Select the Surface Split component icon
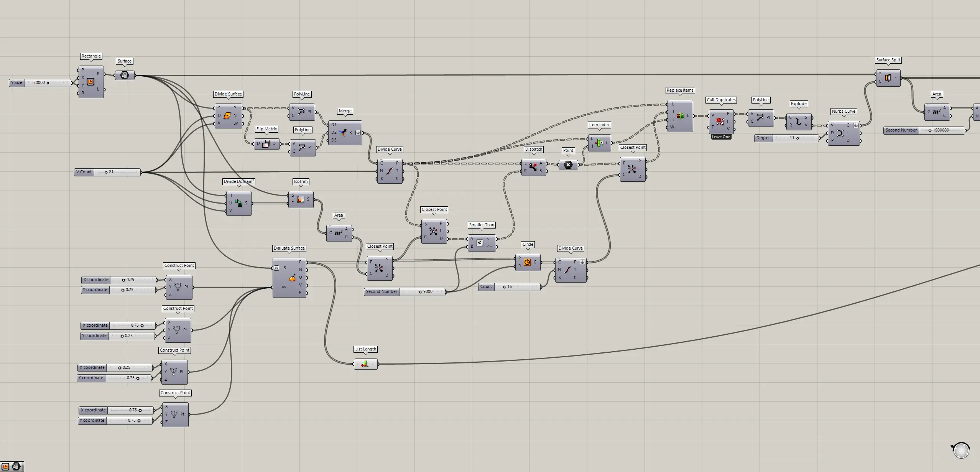Image resolution: width=980 pixels, height=472 pixels. (x=888, y=78)
